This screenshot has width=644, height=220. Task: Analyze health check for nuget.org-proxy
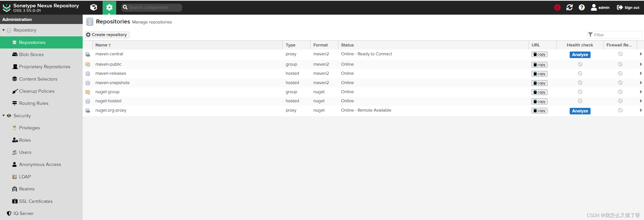point(580,111)
